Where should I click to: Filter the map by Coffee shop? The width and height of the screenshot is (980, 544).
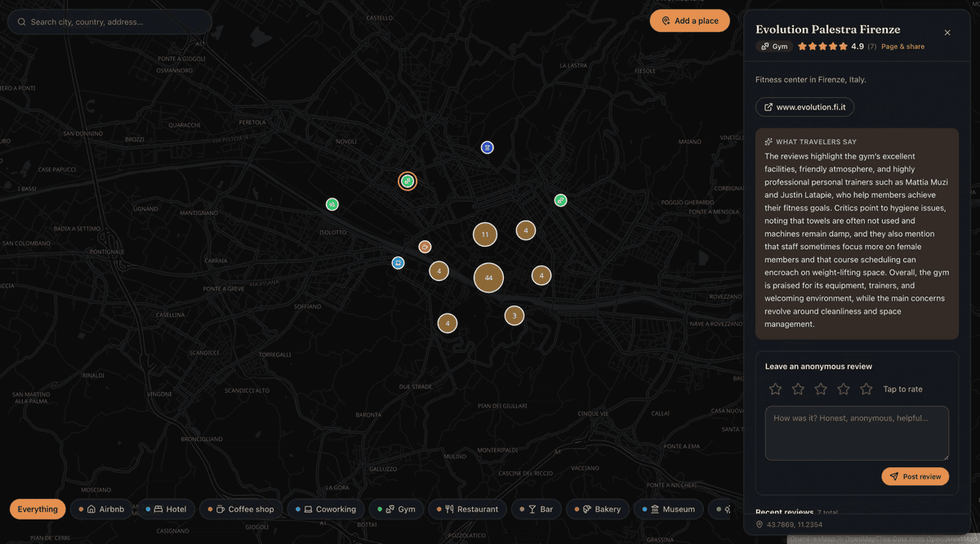241,509
